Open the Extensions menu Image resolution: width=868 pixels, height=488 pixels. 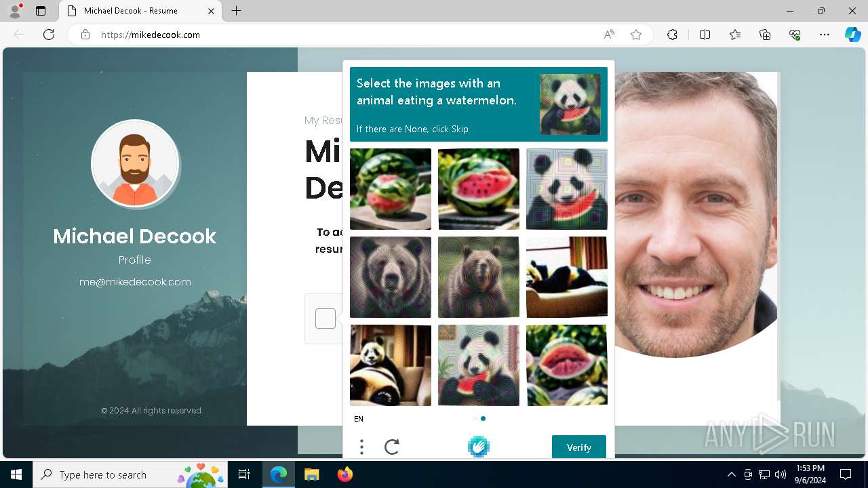[672, 35]
